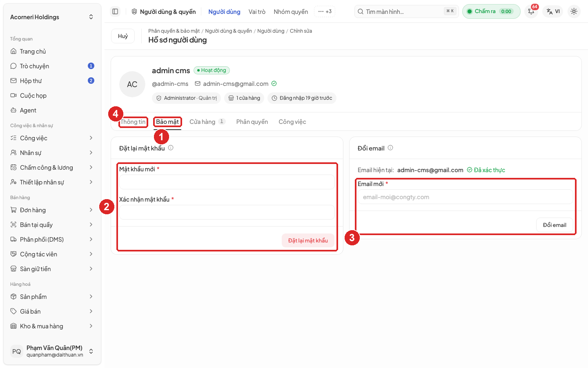Click the Cuộc họp video icon
Screen dimensions: 588x368
[13, 96]
